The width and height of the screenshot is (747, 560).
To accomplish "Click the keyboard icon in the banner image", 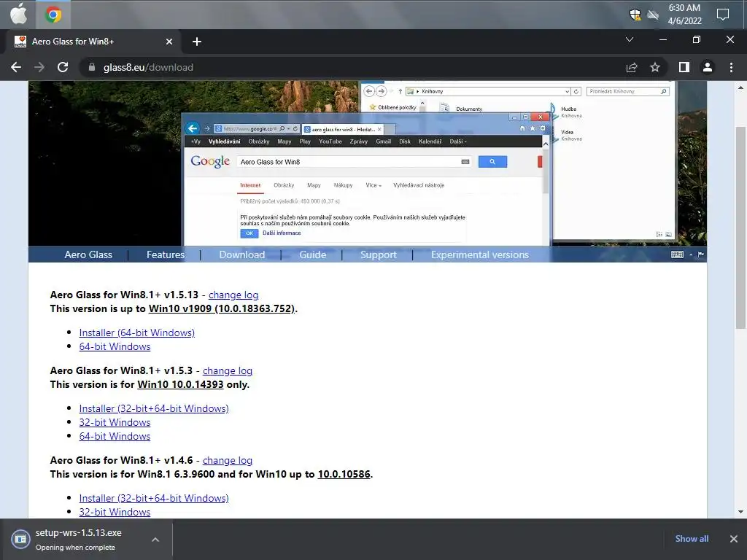I will pos(677,254).
